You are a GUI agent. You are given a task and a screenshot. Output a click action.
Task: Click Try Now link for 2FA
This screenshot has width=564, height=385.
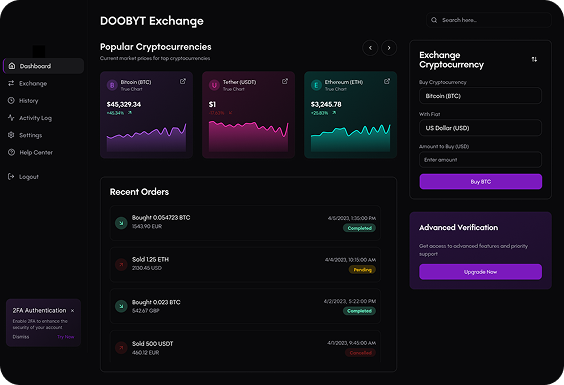65,337
